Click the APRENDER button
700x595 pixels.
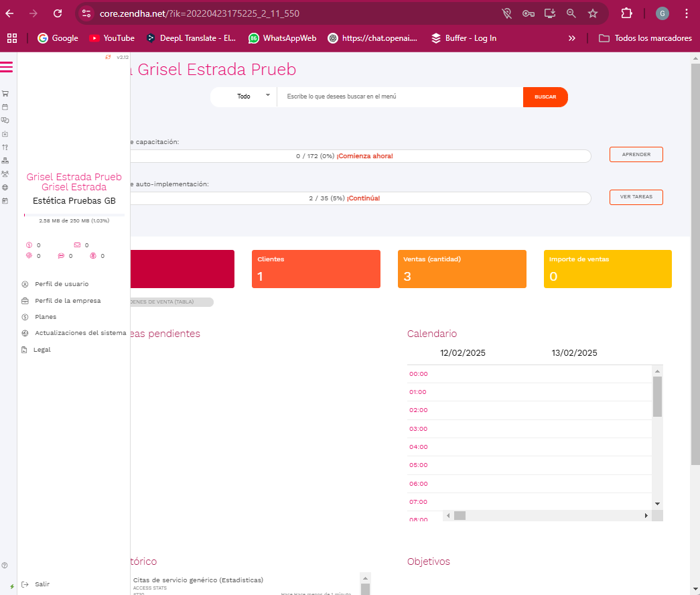click(x=636, y=155)
